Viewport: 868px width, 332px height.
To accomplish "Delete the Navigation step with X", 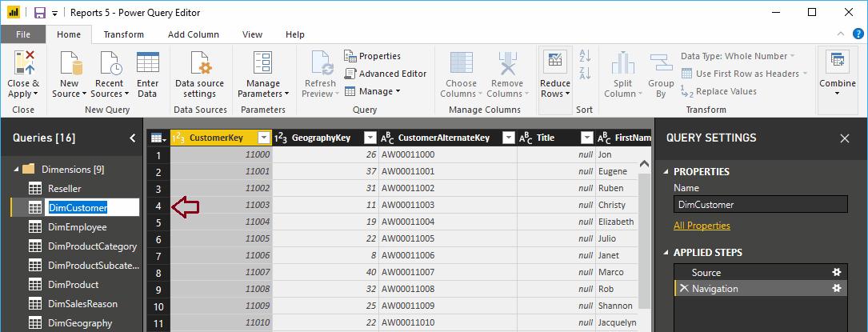I will pos(684,288).
